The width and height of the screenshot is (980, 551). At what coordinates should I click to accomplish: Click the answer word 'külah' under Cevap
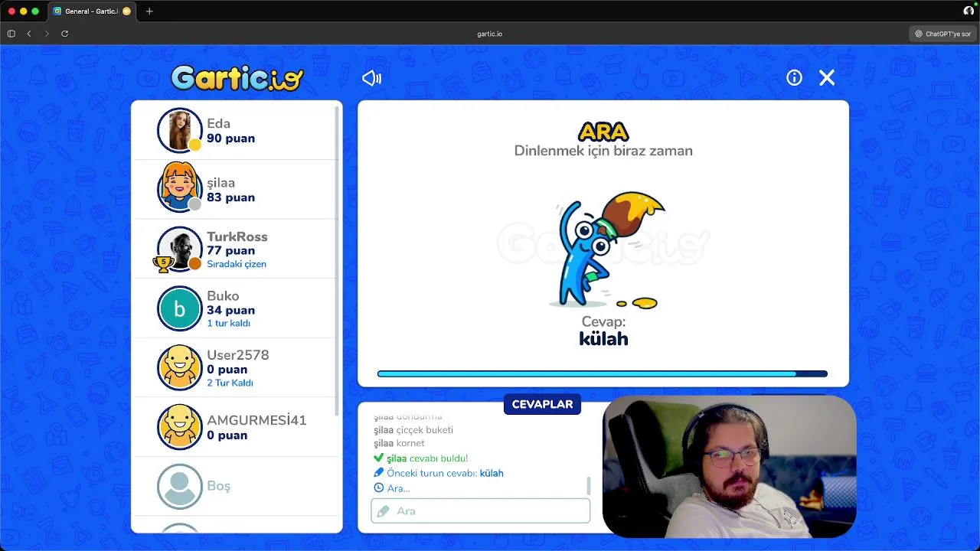pyautogui.click(x=603, y=338)
